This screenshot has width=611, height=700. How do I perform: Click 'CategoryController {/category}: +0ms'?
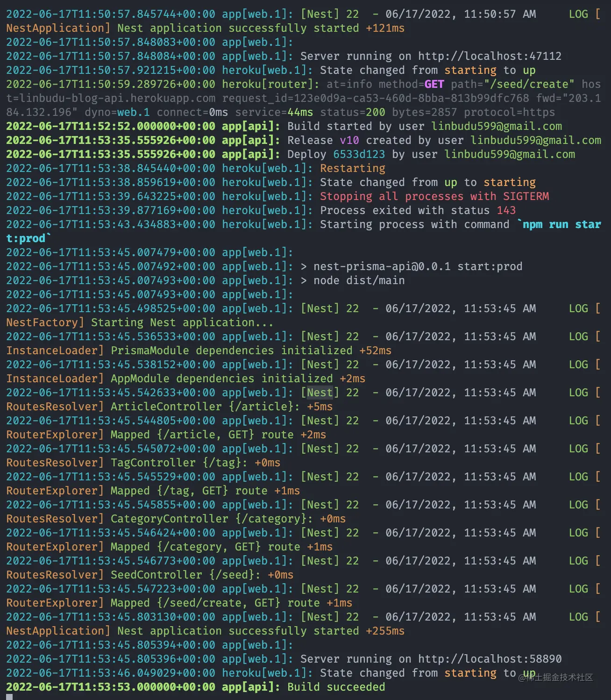point(228,519)
